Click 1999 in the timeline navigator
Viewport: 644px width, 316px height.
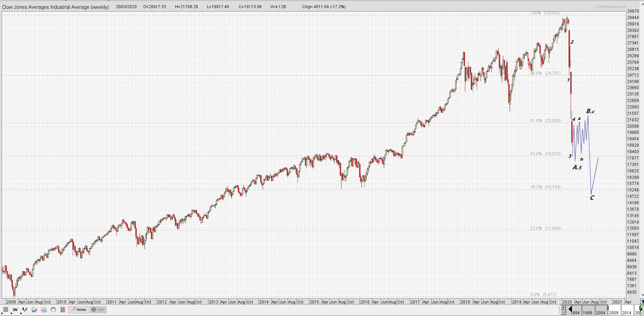click(x=587, y=313)
